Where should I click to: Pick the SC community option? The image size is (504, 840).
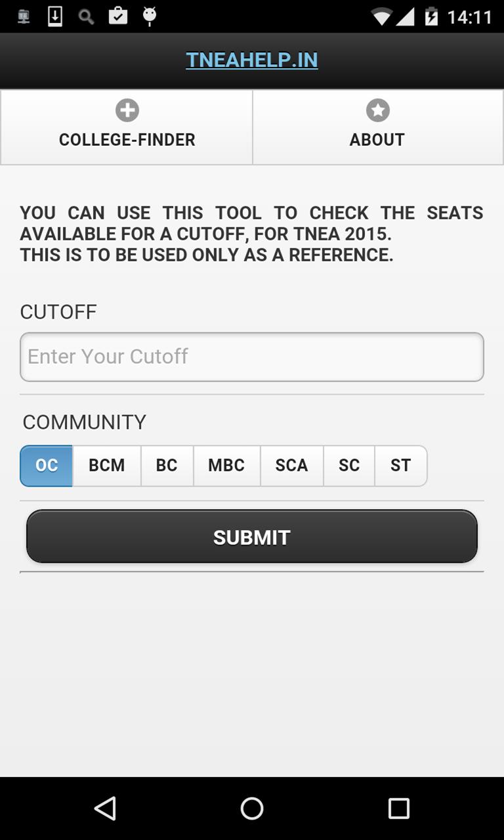(349, 466)
